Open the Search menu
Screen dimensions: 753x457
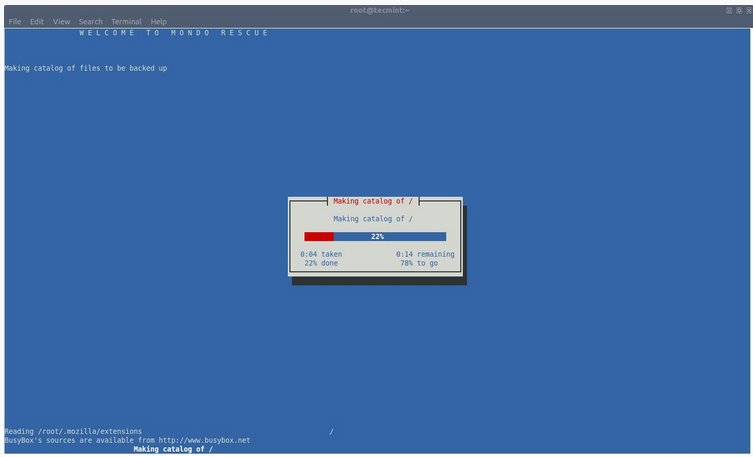tap(90, 21)
